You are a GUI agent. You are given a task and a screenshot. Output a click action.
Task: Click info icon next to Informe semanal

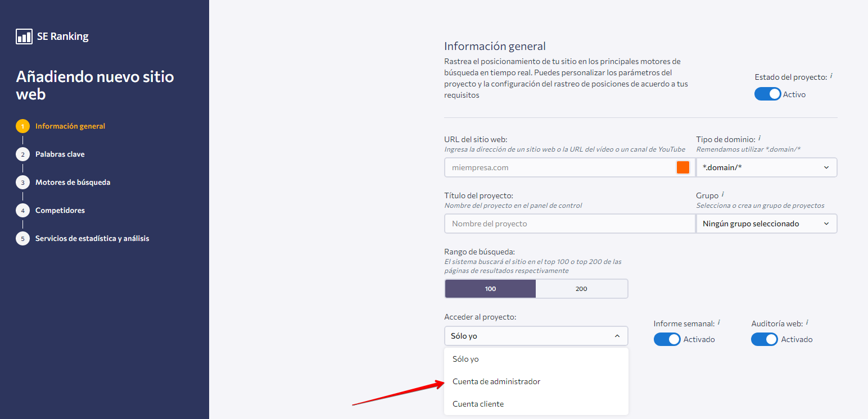point(719,322)
